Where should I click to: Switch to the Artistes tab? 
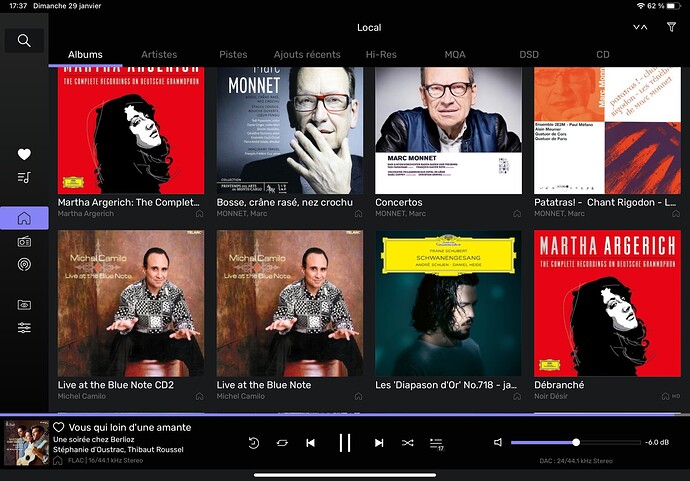(159, 55)
